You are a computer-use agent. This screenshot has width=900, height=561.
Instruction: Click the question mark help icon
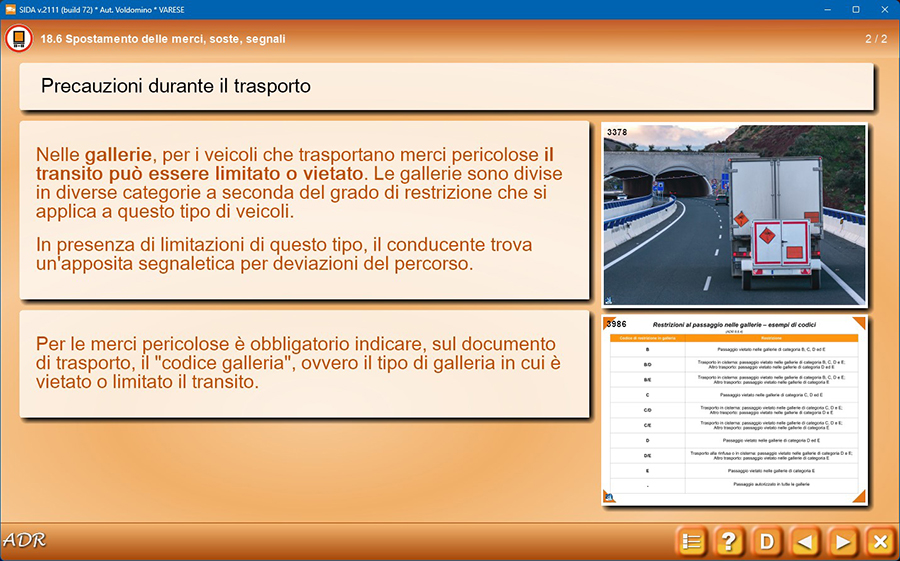pos(728,542)
